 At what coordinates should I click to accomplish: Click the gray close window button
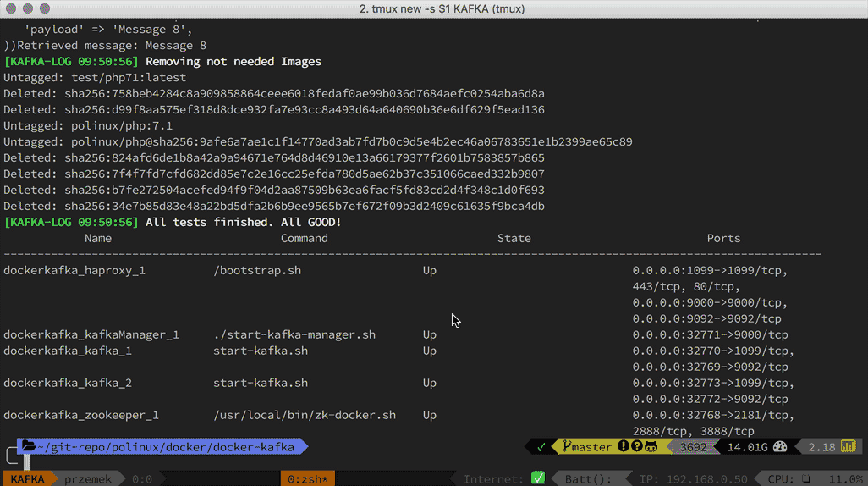point(10,8)
